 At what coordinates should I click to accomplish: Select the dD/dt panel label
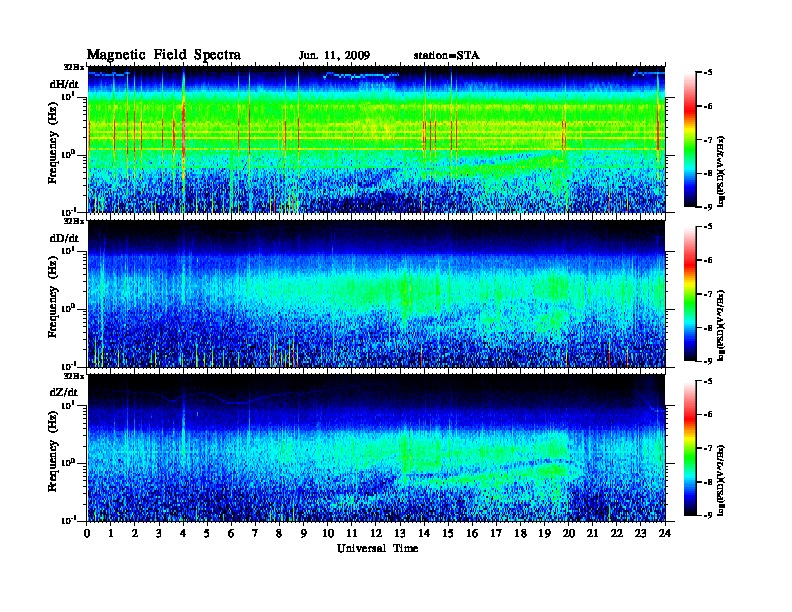pyautogui.click(x=64, y=237)
